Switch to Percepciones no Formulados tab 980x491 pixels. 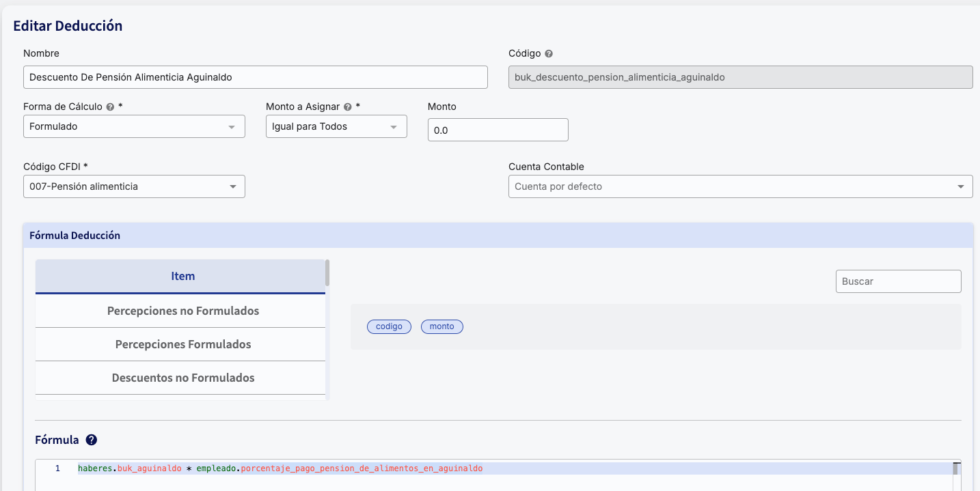[182, 311]
